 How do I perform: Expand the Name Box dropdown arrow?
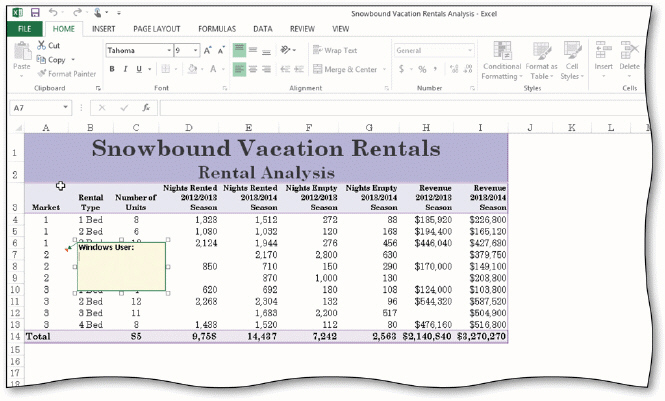tap(65, 107)
